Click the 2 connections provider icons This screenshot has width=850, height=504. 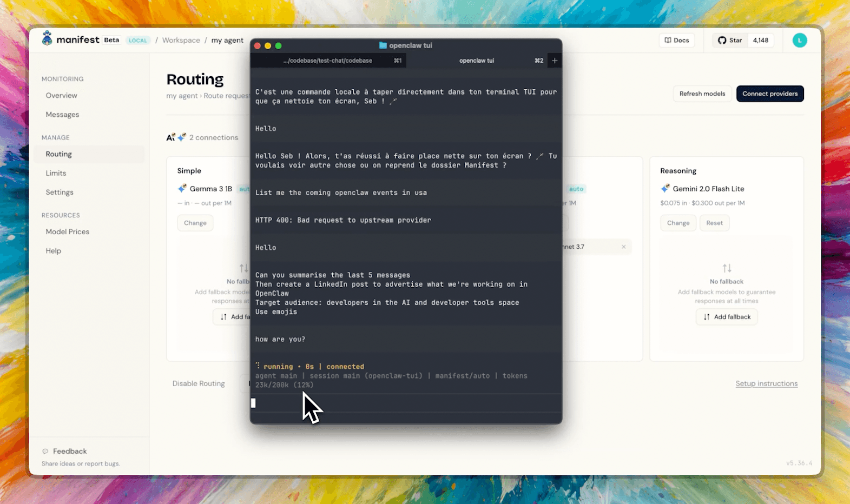(x=176, y=137)
